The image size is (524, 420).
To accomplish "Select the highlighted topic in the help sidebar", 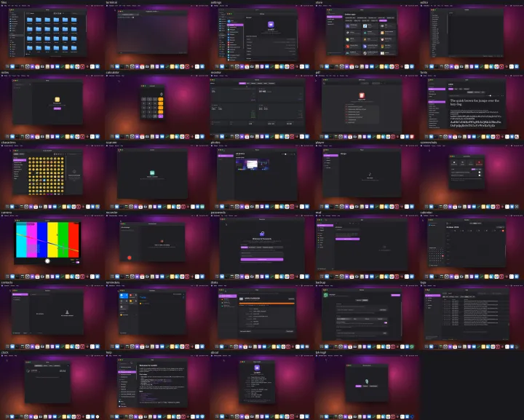I will click(x=127, y=372).
